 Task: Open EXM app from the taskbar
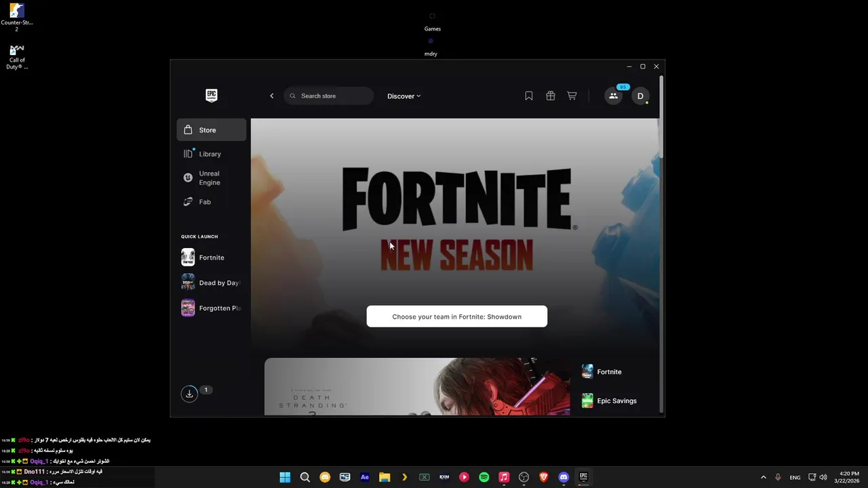click(x=444, y=477)
